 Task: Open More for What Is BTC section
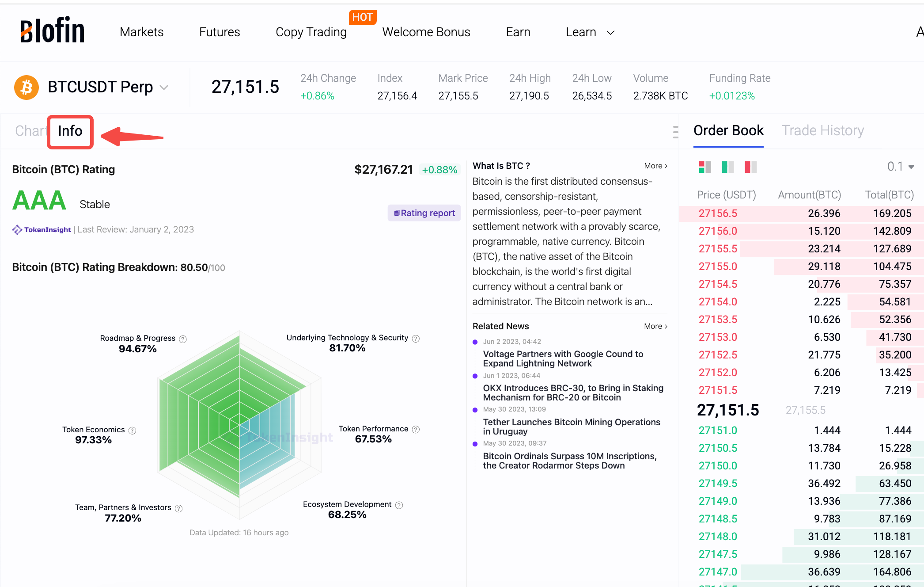pos(655,166)
